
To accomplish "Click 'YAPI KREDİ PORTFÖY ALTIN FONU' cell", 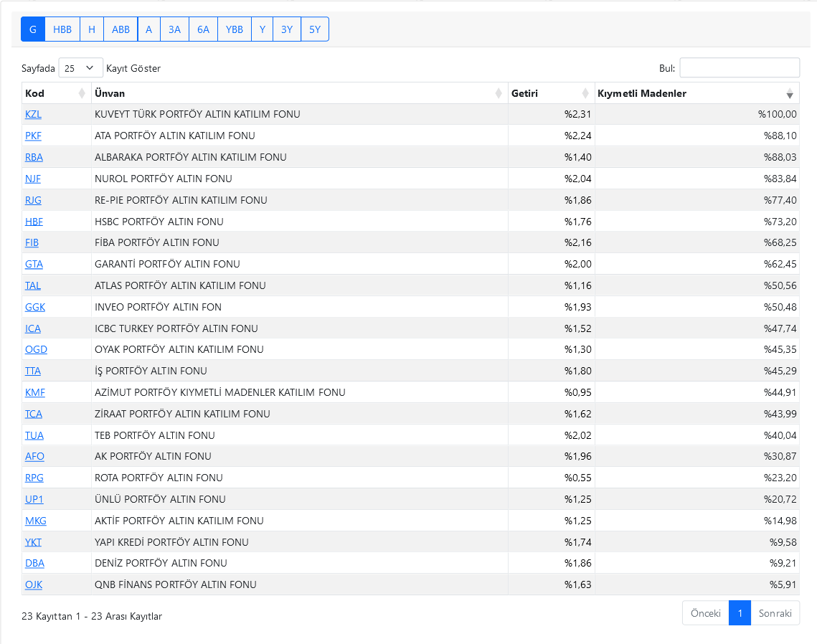I will (300, 542).
